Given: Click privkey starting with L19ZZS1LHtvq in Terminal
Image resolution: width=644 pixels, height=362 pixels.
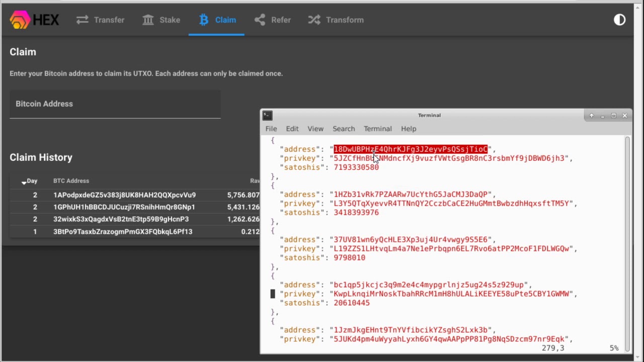Looking at the screenshot, I should (451, 249).
